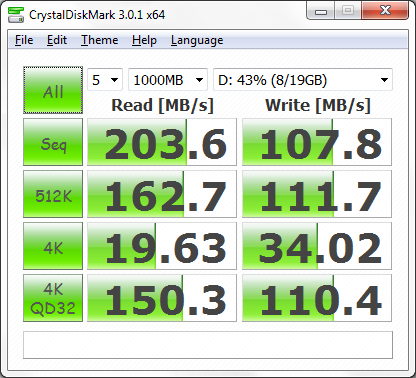Expand the test count dropdown showing 5

105,80
